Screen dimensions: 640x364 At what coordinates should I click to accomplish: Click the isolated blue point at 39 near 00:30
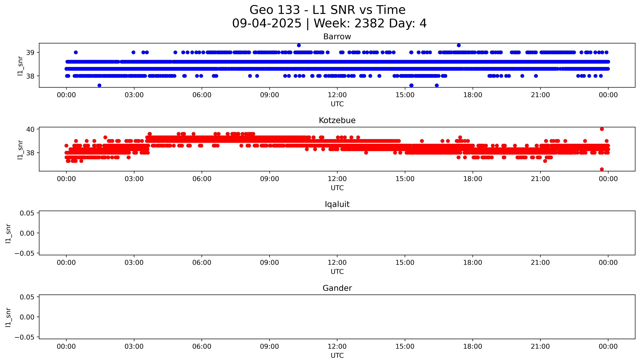76,52
